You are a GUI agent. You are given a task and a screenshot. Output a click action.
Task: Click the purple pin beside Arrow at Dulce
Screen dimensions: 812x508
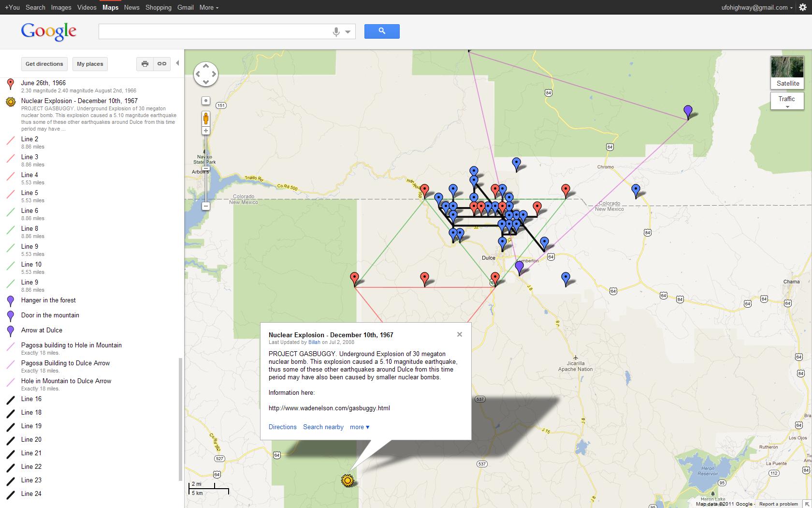point(11,331)
